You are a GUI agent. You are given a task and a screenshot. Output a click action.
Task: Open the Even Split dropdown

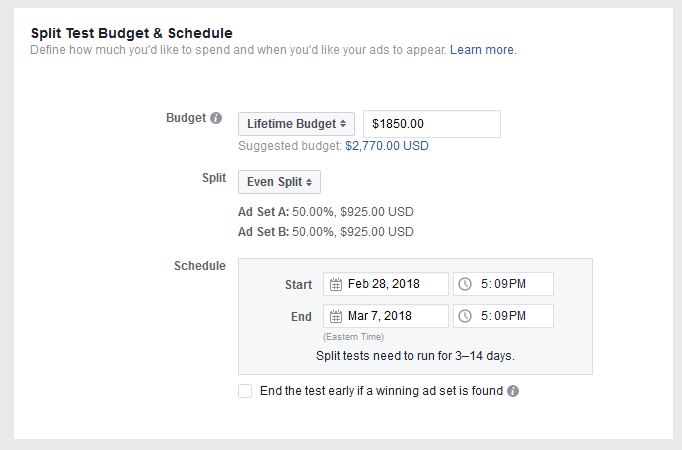[279, 182]
